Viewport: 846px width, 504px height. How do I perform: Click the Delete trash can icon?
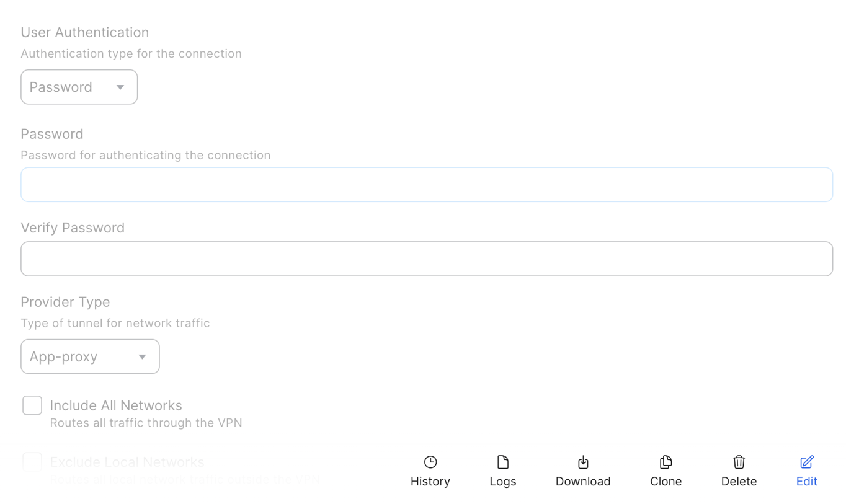tap(739, 462)
